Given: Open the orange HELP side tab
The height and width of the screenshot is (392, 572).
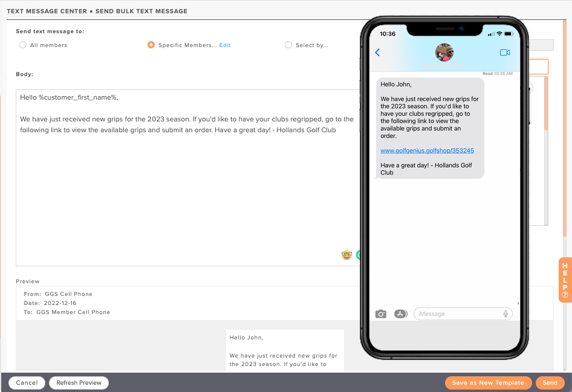Looking at the screenshot, I should (565, 280).
